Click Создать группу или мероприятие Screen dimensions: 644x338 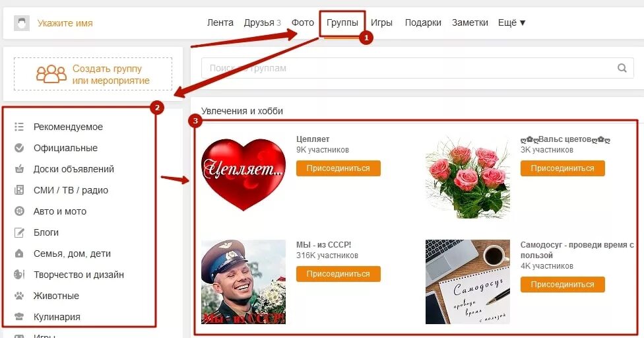coord(93,74)
